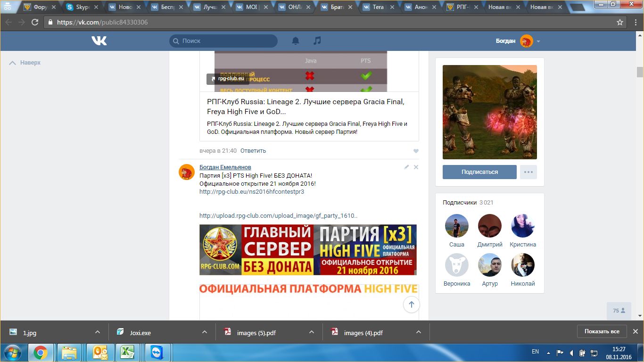Open Excel from the Windows taskbar

pyautogui.click(x=126, y=352)
